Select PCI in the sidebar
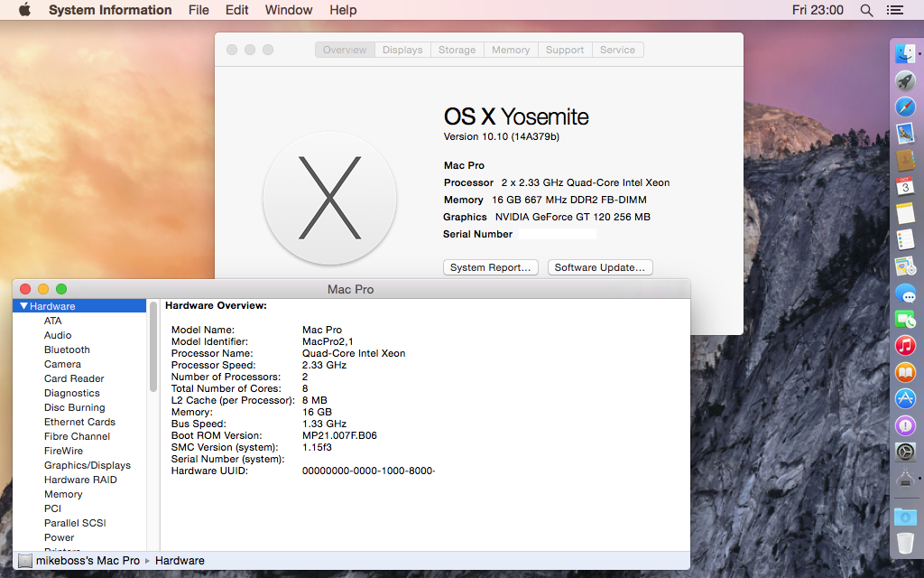 coord(52,508)
